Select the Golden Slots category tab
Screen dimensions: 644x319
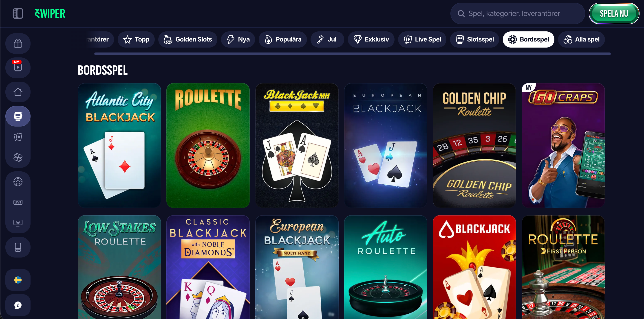pos(188,39)
